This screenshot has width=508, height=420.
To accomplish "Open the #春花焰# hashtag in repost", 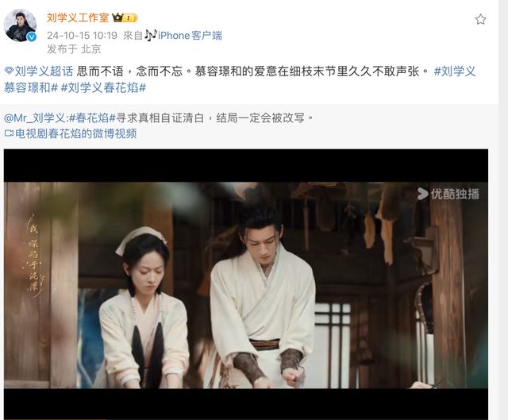I will point(92,118).
